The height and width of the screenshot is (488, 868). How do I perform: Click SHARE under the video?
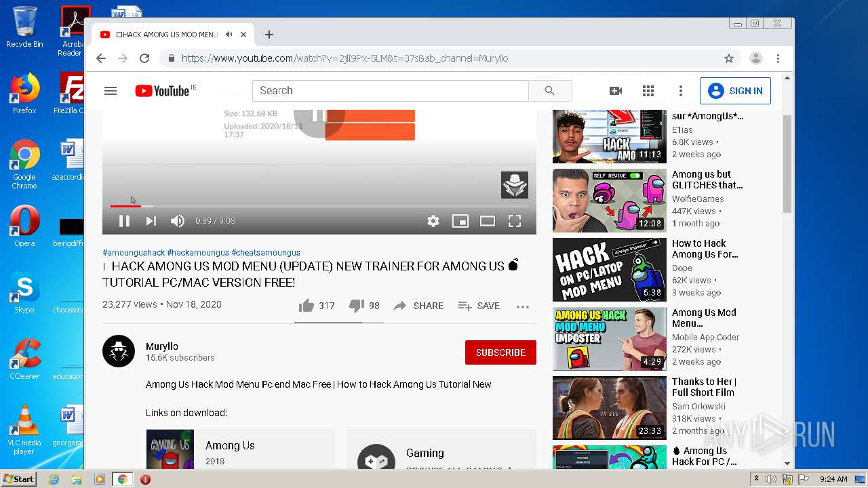[418, 306]
